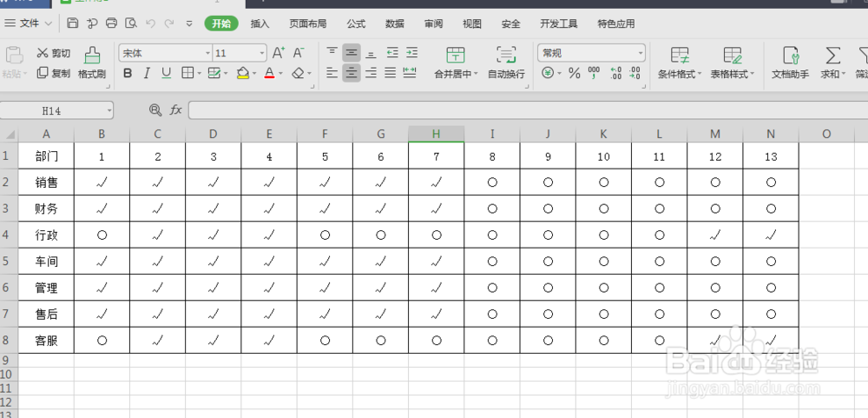Expand the 合并居中 dropdown arrow
The image size is (868, 418).
click(476, 74)
